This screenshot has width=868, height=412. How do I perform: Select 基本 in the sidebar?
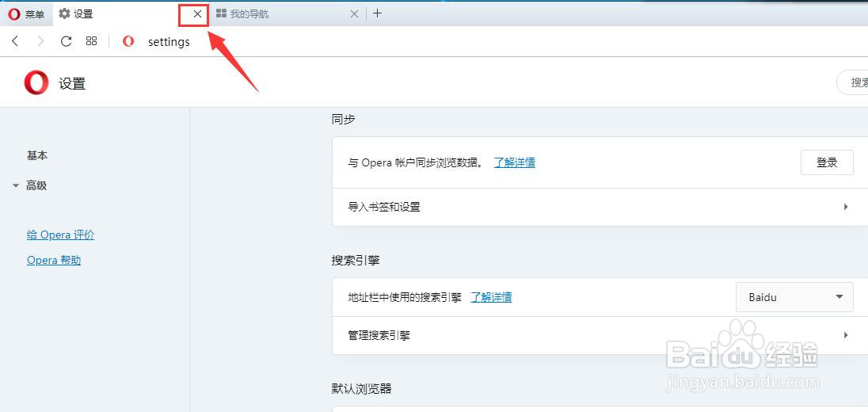[37, 155]
